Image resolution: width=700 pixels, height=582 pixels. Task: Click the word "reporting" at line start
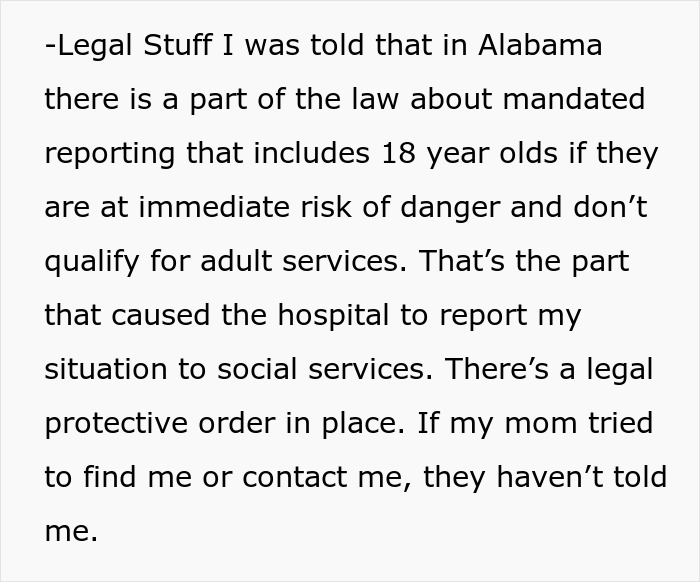click(x=110, y=155)
